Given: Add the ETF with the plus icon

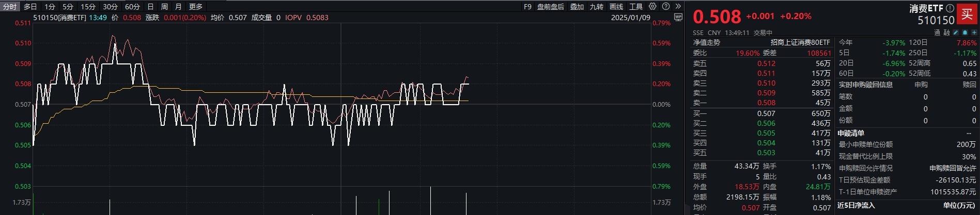Looking at the screenshot, I should [974, 32].
